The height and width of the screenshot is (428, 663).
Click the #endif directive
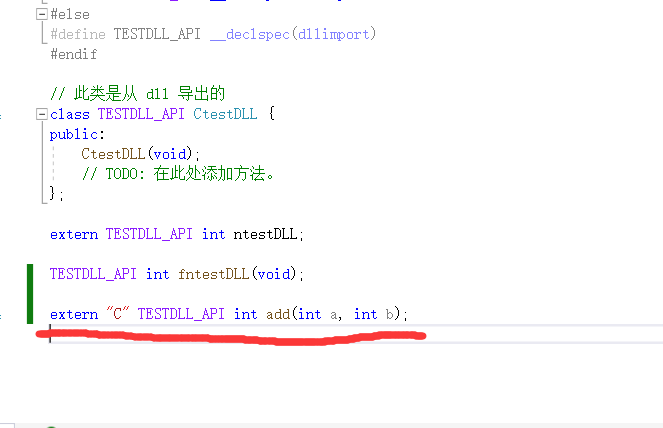[74, 54]
